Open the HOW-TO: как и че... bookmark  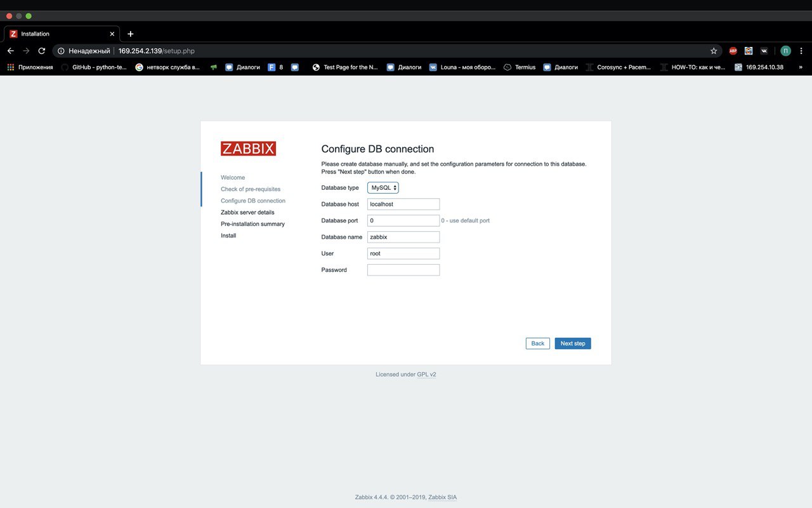693,67
